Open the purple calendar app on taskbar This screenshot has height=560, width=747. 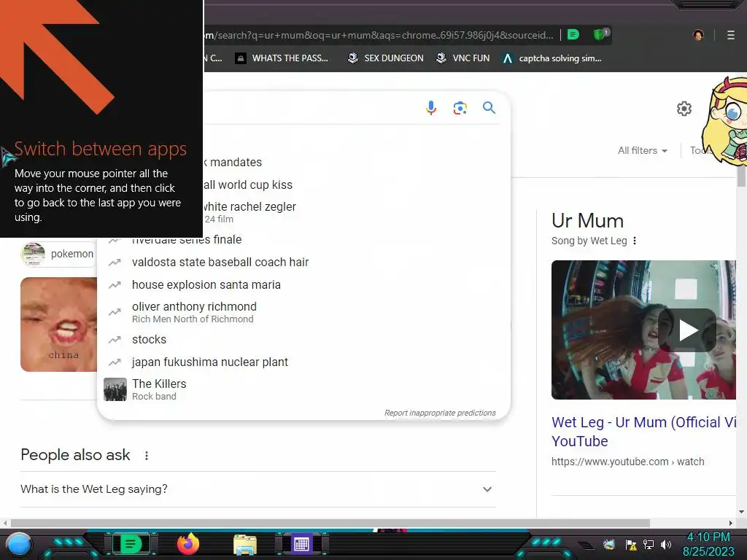tap(301, 544)
